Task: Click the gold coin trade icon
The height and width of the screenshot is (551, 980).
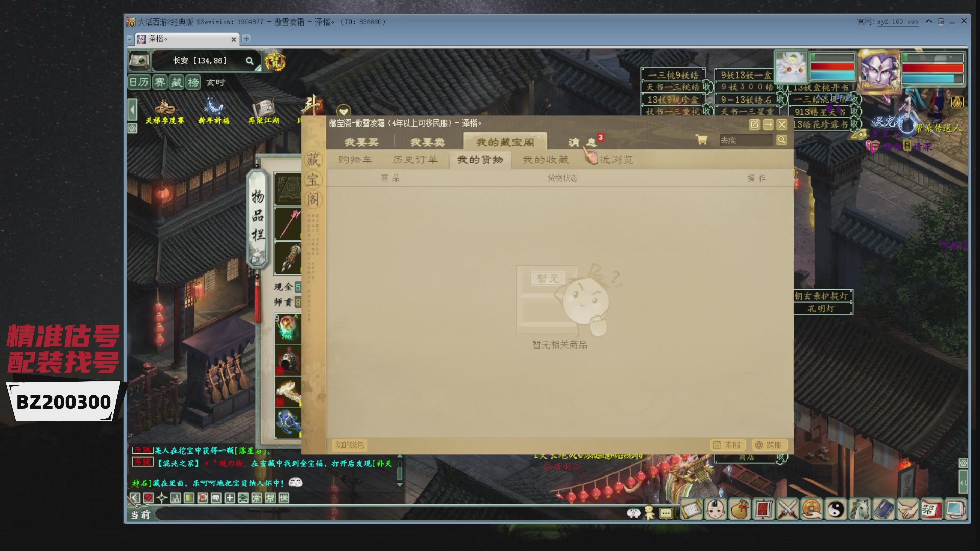Action: pos(812,509)
